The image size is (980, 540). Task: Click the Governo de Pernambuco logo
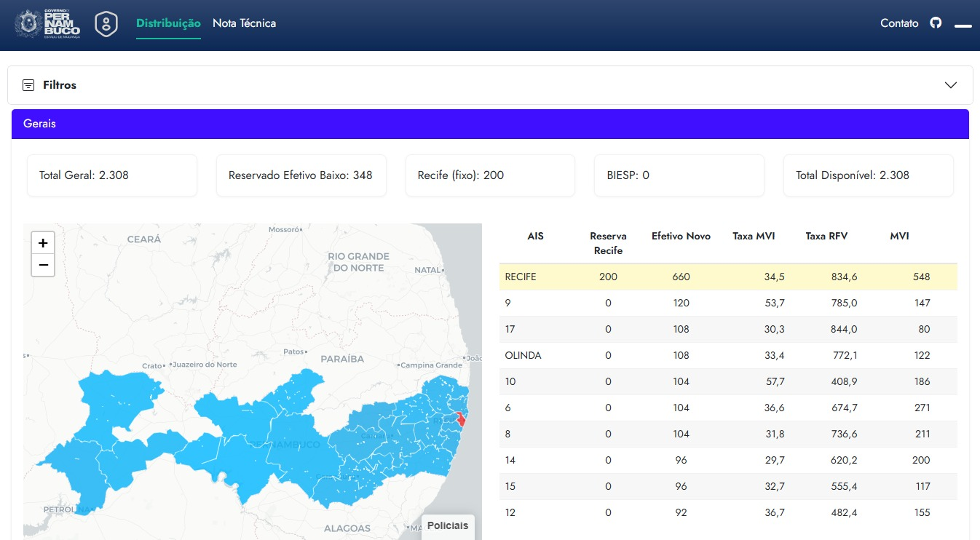47,24
